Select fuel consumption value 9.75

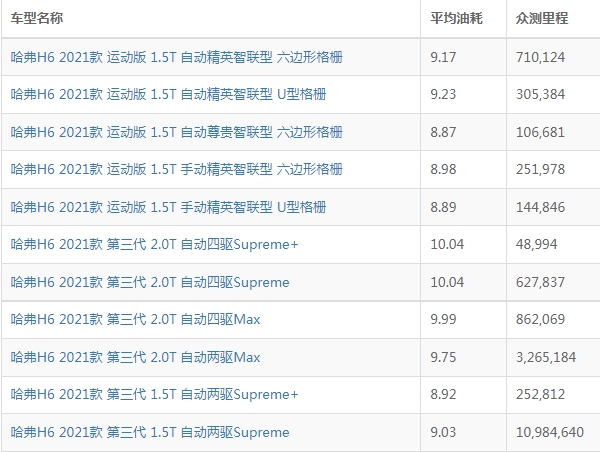coord(443,357)
